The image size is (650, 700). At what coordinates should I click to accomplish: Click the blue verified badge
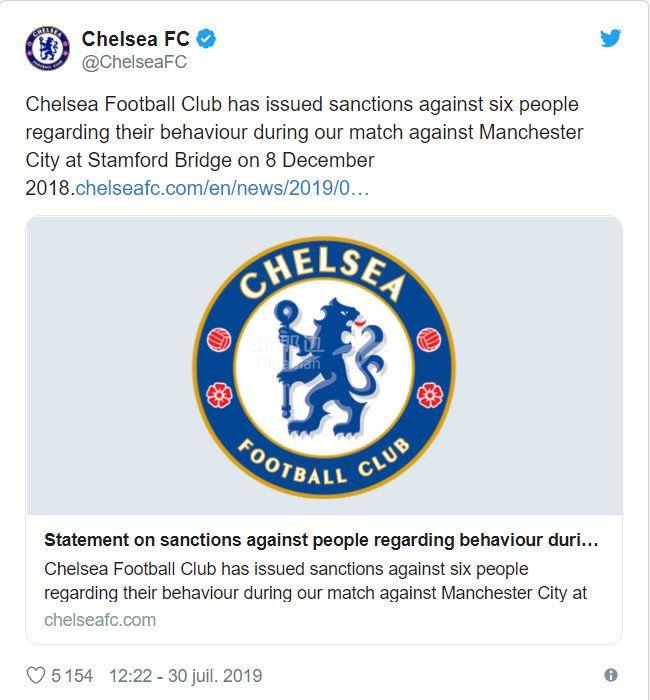pos(208,40)
